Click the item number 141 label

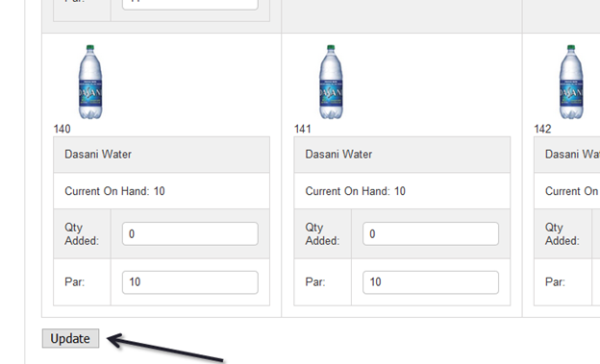pyautogui.click(x=302, y=129)
